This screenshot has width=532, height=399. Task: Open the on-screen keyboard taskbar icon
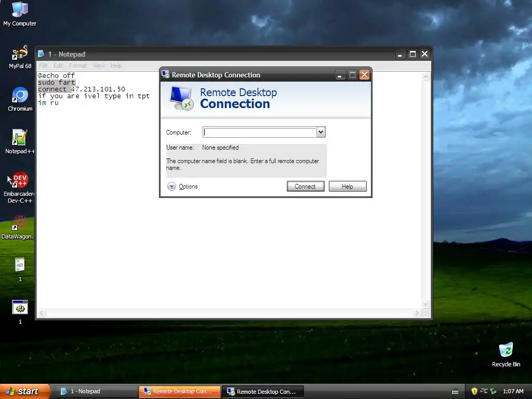point(455,392)
